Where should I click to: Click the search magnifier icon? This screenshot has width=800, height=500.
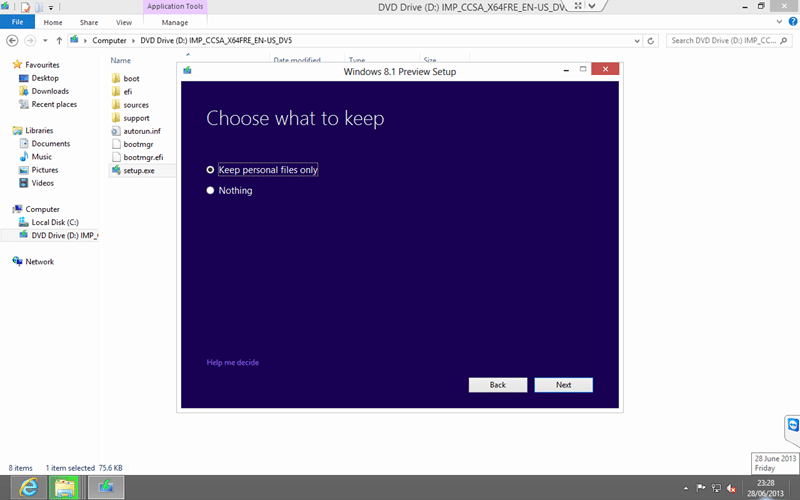tap(784, 40)
